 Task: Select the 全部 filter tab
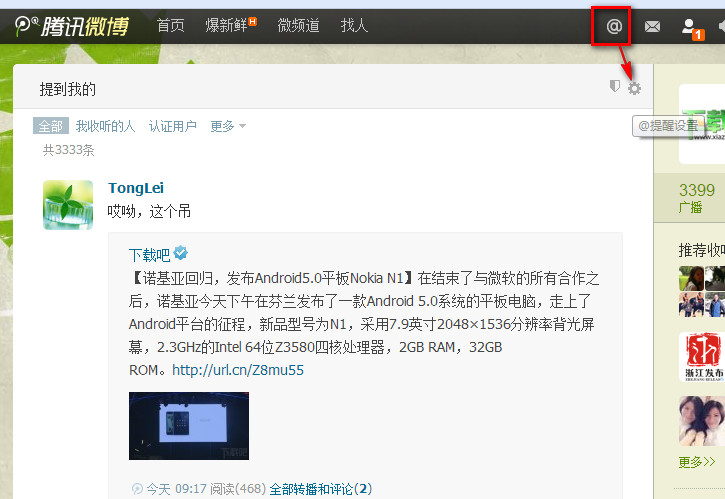tap(51, 126)
